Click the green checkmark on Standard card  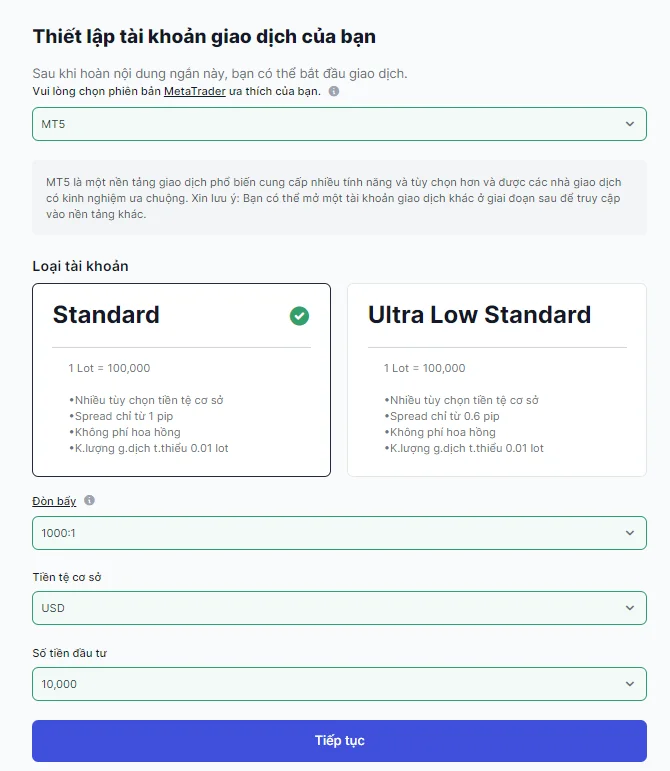[x=299, y=316]
